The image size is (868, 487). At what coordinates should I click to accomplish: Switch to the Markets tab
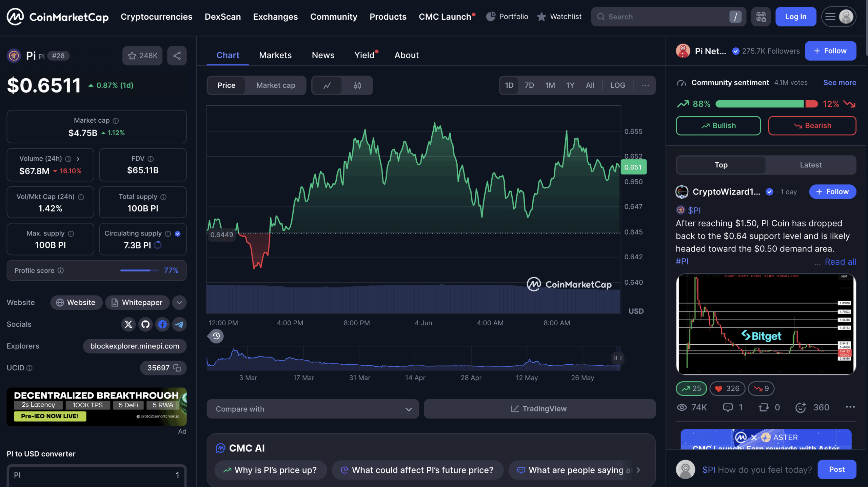275,55
